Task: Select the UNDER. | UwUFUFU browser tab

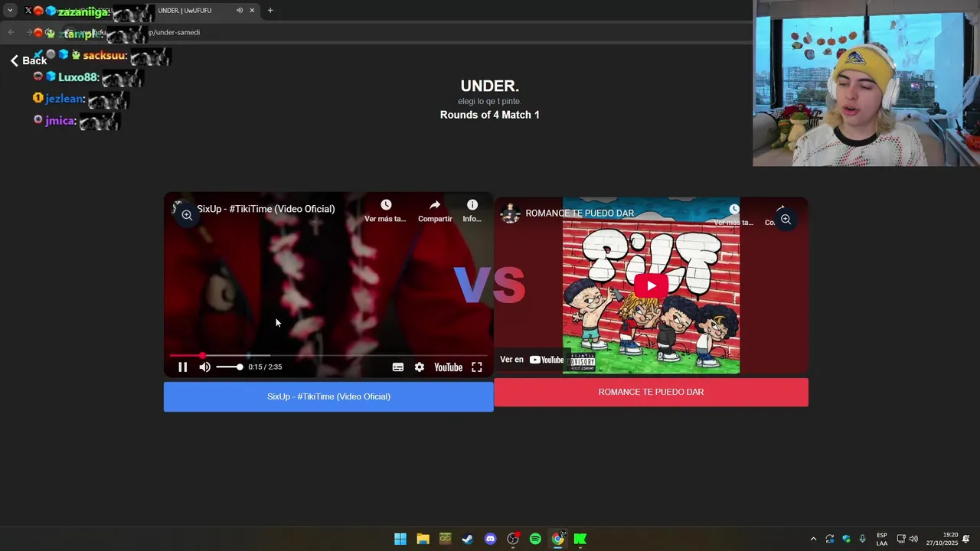Action: [x=185, y=11]
